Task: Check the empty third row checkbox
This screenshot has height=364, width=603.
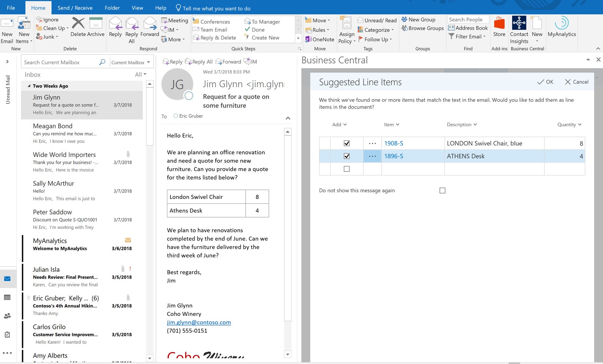Action: (x=347, y=169)
